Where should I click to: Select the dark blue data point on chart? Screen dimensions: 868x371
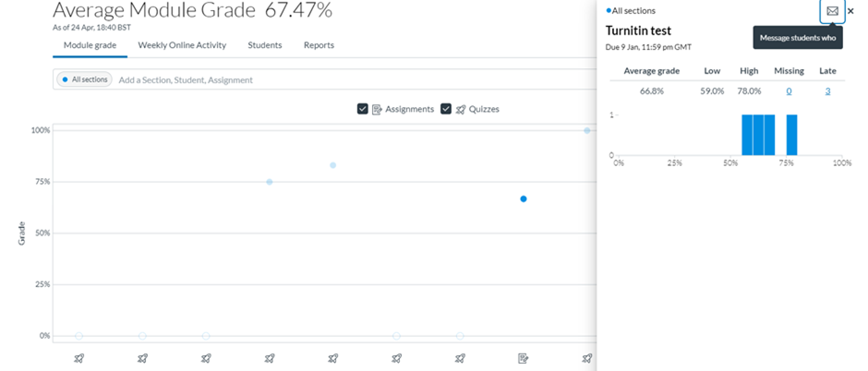point(524,198)
